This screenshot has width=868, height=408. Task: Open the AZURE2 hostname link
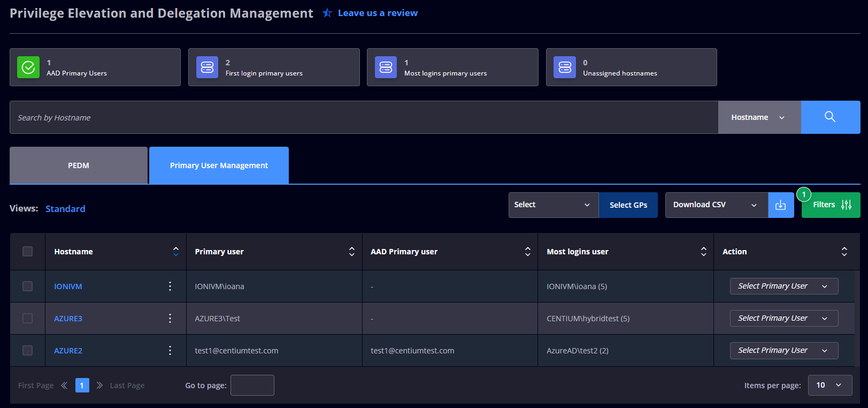(68, 351)
